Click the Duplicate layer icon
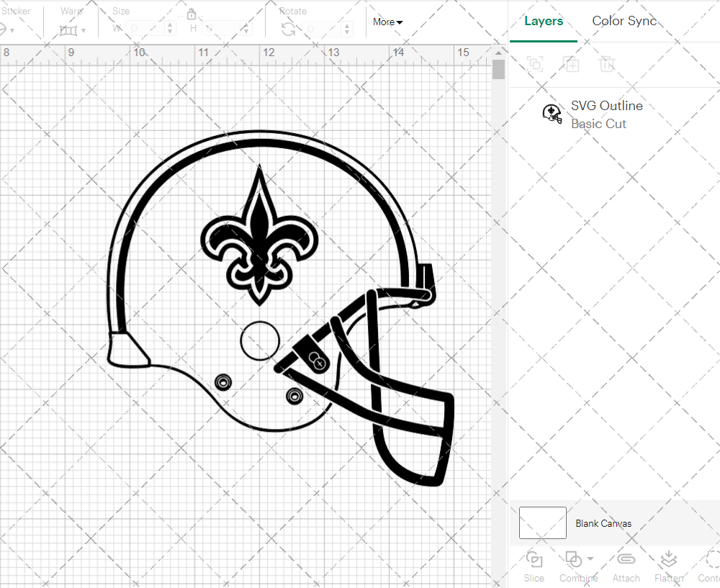The width and height of the screenshot is (720, 588). pos(571,64)
